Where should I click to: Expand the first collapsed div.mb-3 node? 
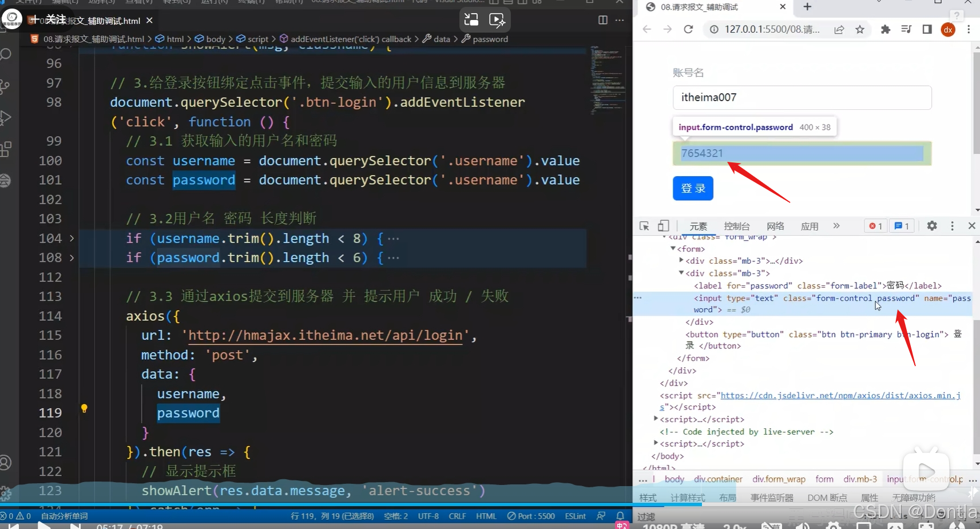coord(681,260)
